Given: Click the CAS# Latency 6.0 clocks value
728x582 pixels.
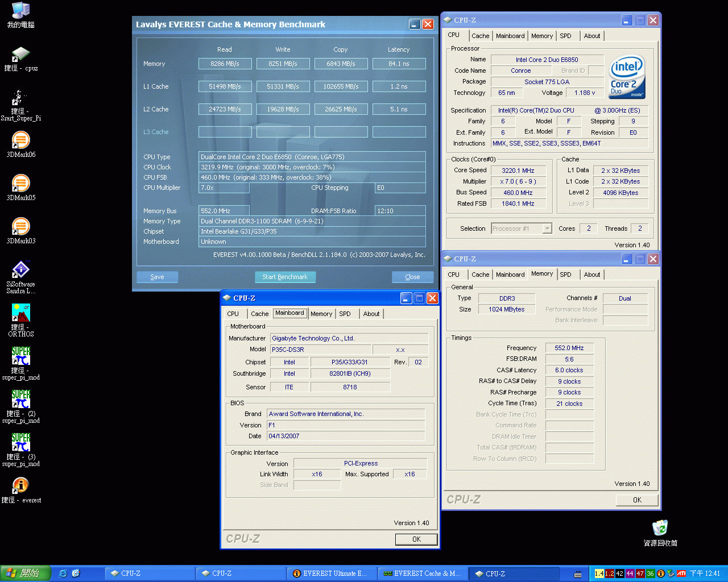Looking at the screenshot, I should point(569,370).
